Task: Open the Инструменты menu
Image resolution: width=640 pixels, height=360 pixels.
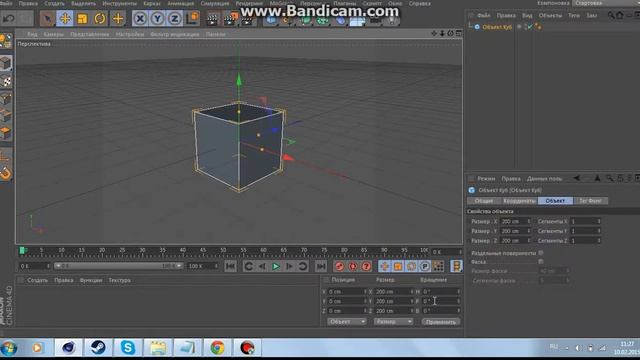Action: click(120, 3)
